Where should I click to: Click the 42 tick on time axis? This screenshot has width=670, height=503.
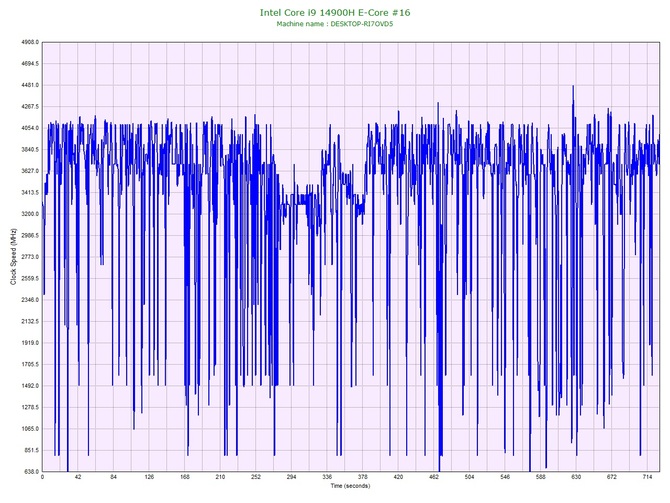pos(78,477)
